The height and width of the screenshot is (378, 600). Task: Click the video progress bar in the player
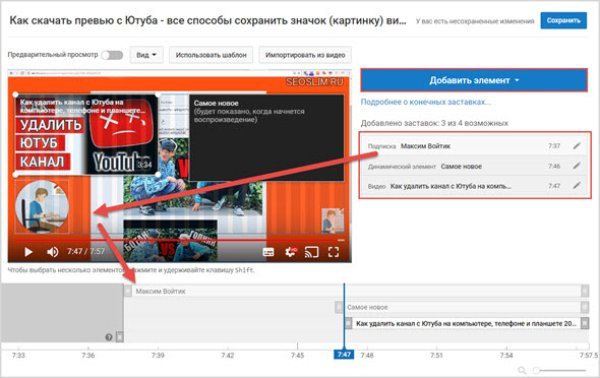[x=179, y=240]
